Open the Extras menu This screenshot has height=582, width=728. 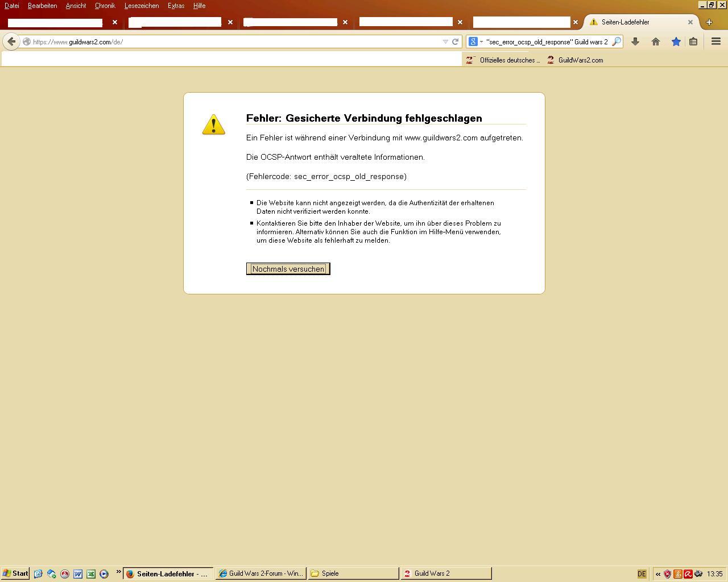176,6
